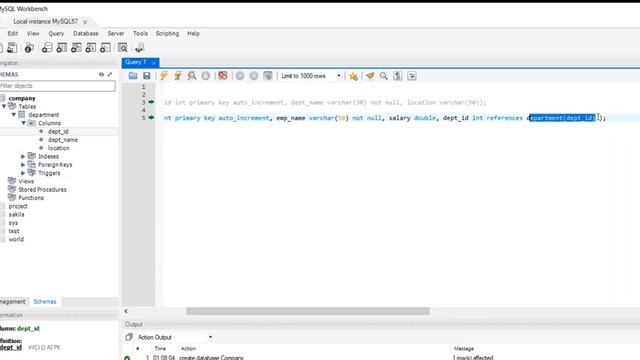Click the Create new function icon
640x360 pixels.
105,48
